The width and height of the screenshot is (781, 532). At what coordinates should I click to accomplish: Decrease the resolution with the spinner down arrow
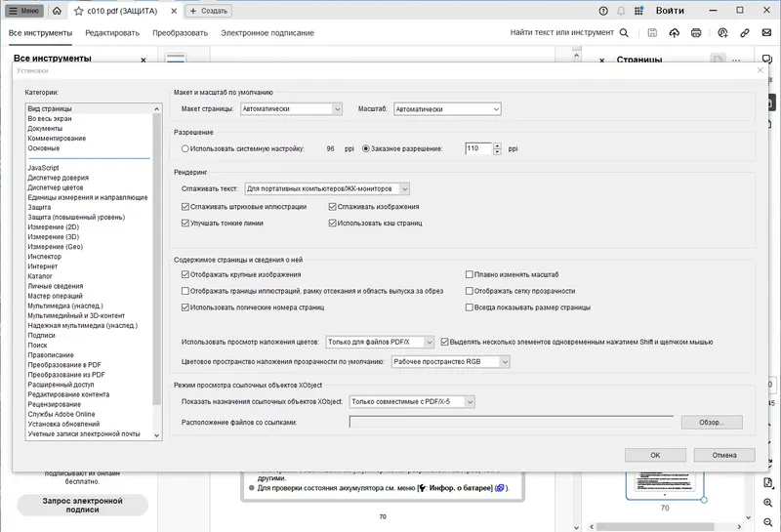(x=497, y=152)
